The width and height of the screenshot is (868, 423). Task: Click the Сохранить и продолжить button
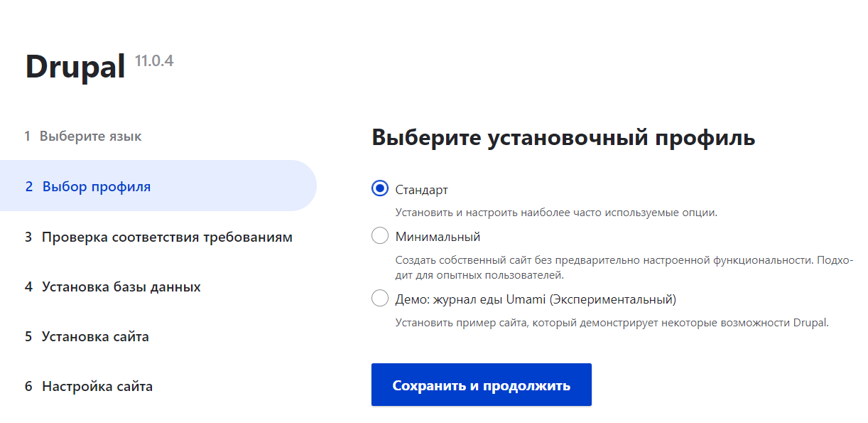481,385
